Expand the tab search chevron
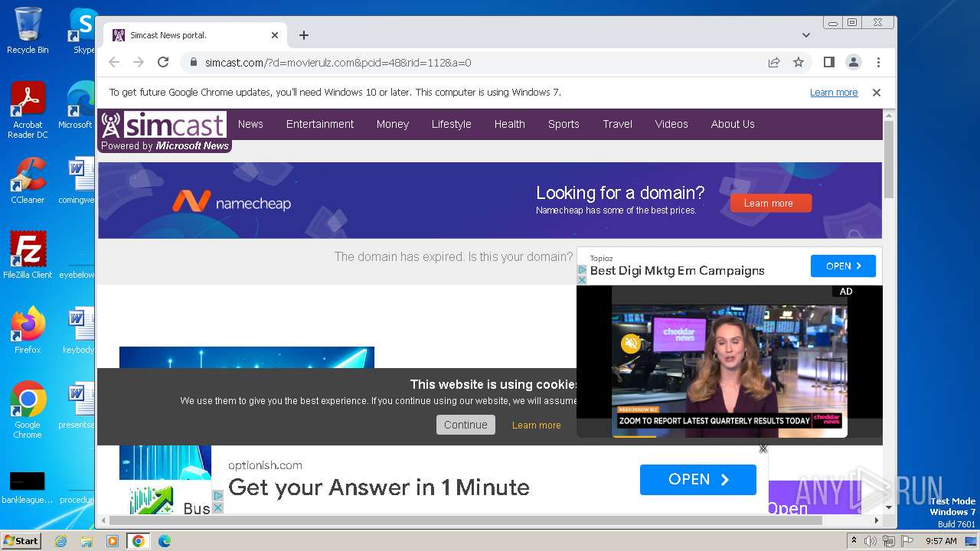Viewport: 980px width, 551px height. (806, 35)
